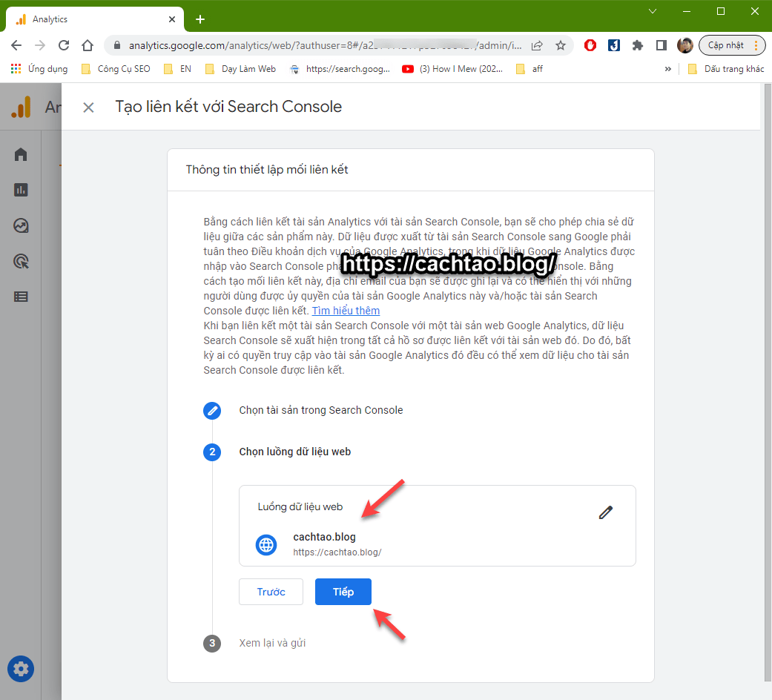Select the https://cachtao.blog/ stream URL text
The width and height of the screenshot is (772, 700).
337,552
